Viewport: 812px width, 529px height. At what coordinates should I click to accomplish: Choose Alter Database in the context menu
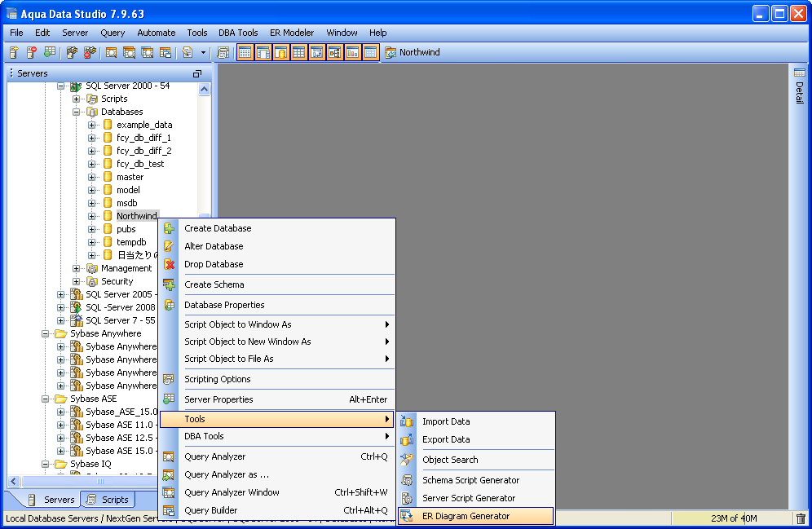[277, 246]
